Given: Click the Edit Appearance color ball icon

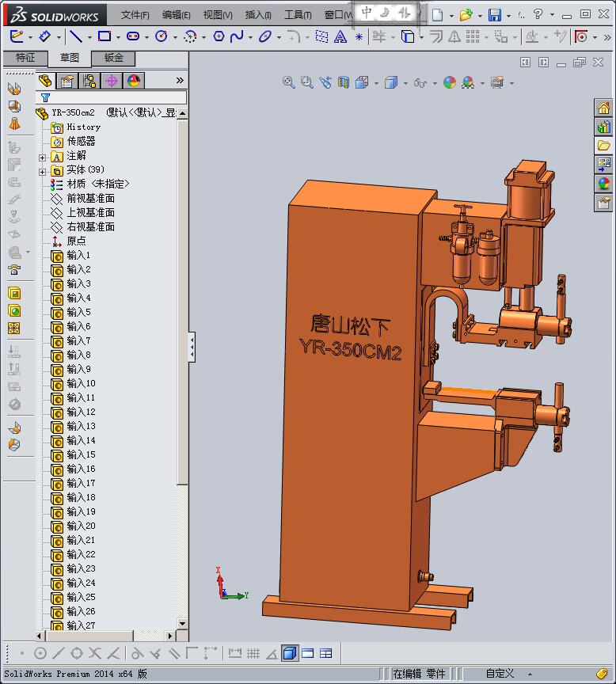Looking at the screenshot, I should coord(450,82).
